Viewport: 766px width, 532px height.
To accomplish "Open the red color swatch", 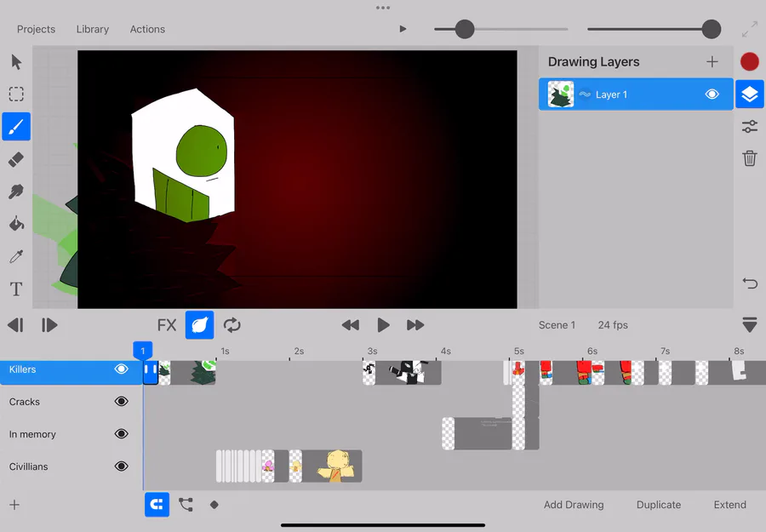I will (749, 62).
